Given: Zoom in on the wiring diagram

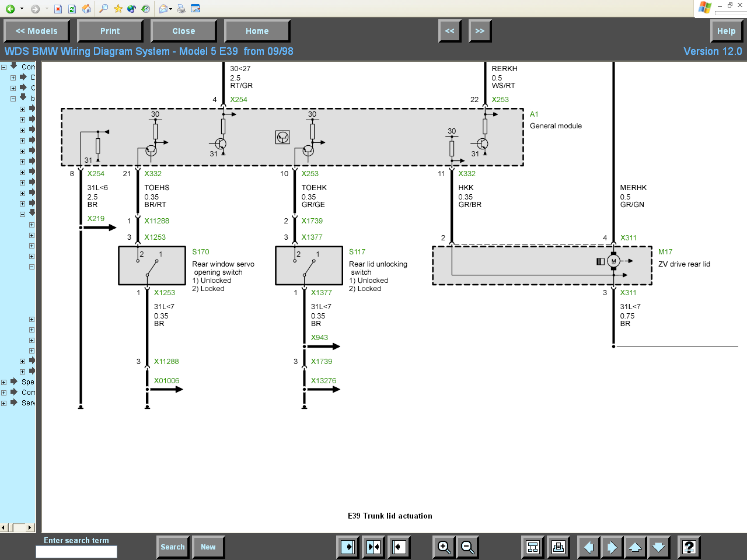Looking at the screenshot, I should pos(444,547).
